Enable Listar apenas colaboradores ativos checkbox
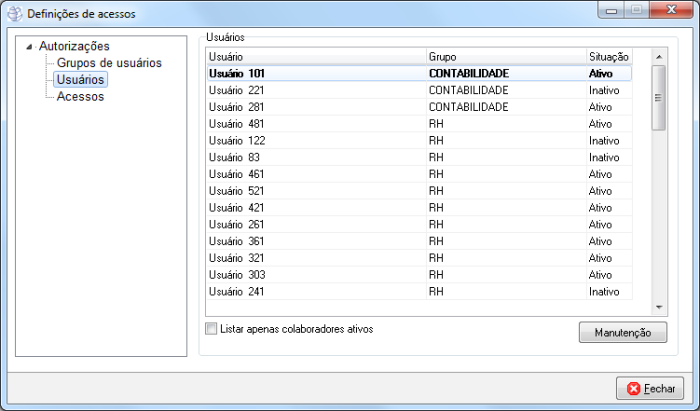 (x=211, y=329)
